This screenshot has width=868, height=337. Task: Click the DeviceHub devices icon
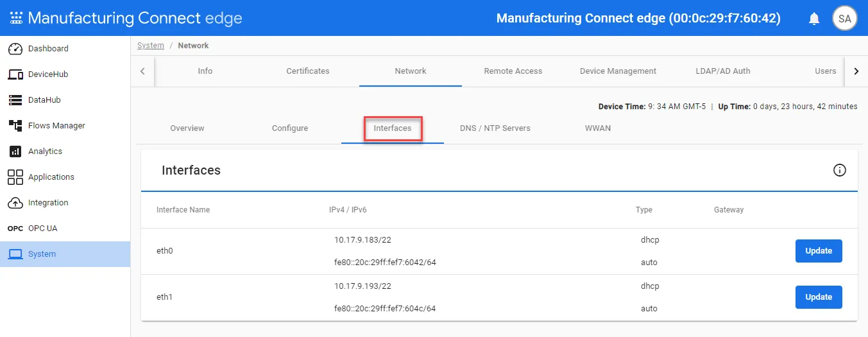[15, 74]
